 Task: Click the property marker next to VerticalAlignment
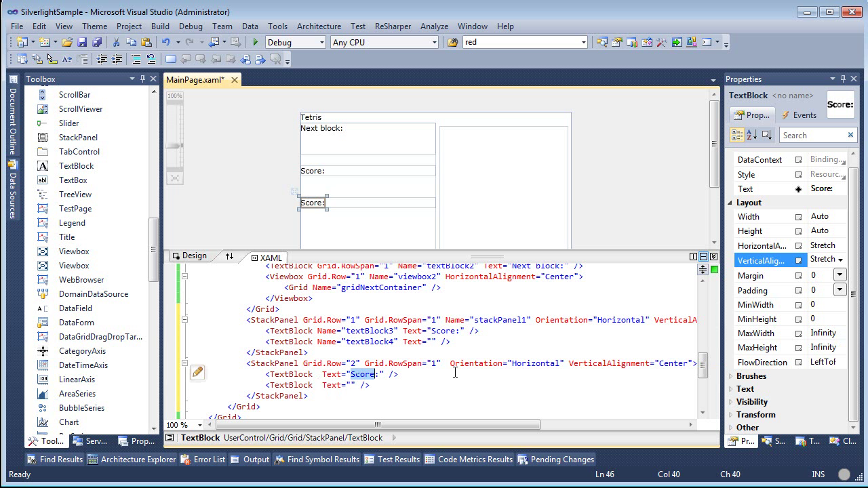click(798, 260)
